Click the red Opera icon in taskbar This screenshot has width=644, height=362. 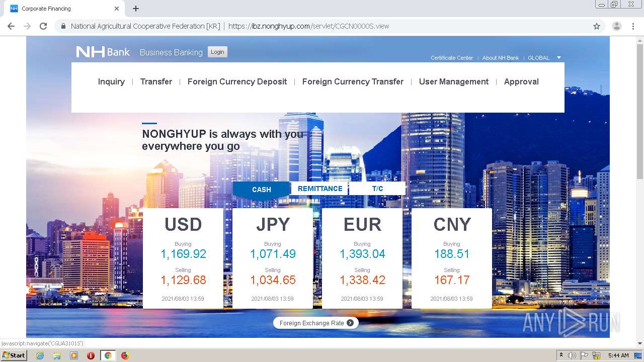click(91, 355)
